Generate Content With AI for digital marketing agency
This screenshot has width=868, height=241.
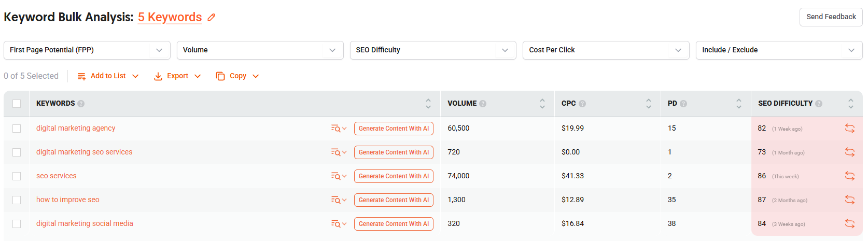394,129
